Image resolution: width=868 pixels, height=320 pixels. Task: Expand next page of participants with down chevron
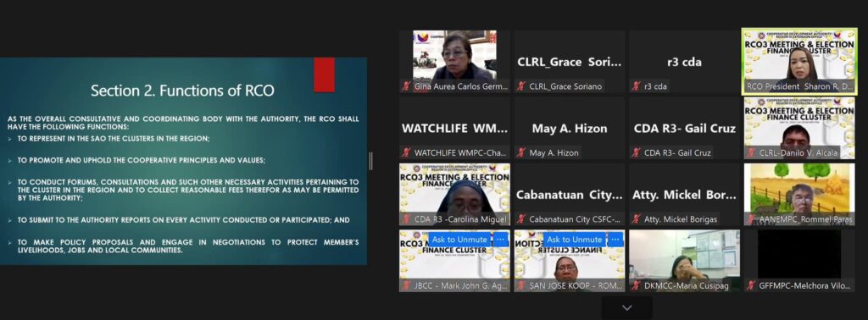tap(626, 307)
